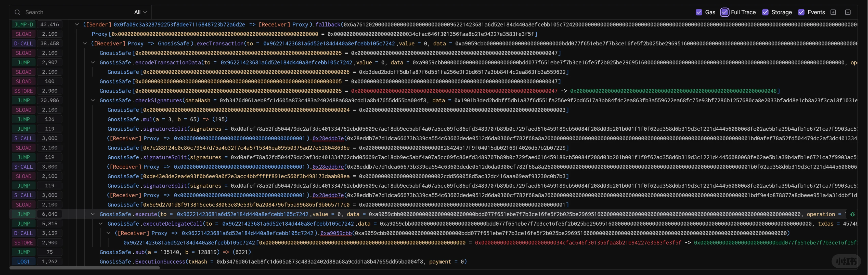This screenshot has width=868, height=275.
Task: Click the green debug bug icon
Action: coord(852,214)
